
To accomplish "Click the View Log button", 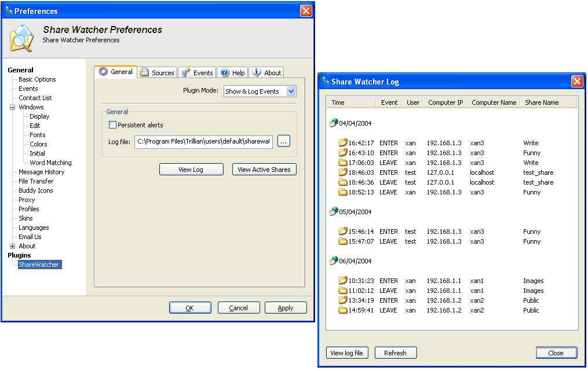I will tap(191, 170).
